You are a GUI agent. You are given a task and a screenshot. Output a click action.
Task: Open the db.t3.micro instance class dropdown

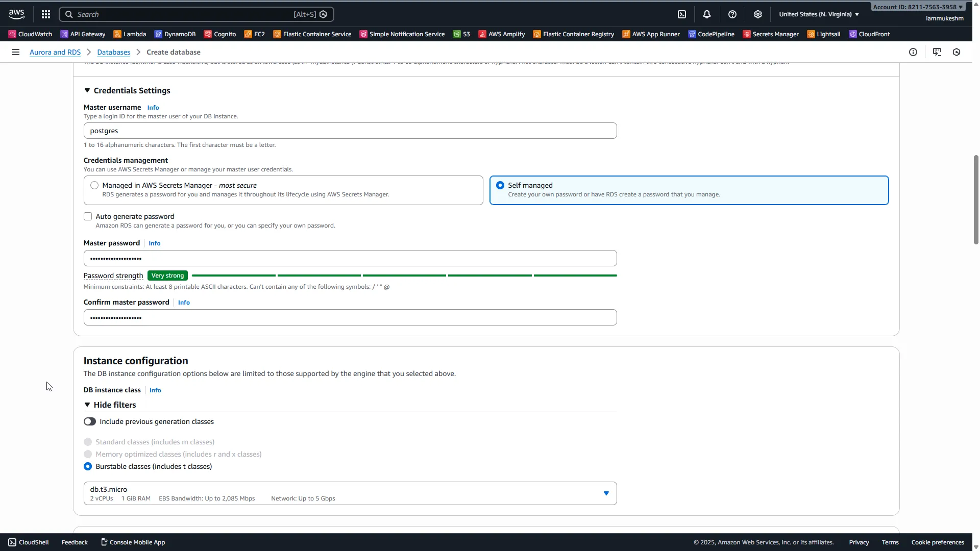click(605, 493)
